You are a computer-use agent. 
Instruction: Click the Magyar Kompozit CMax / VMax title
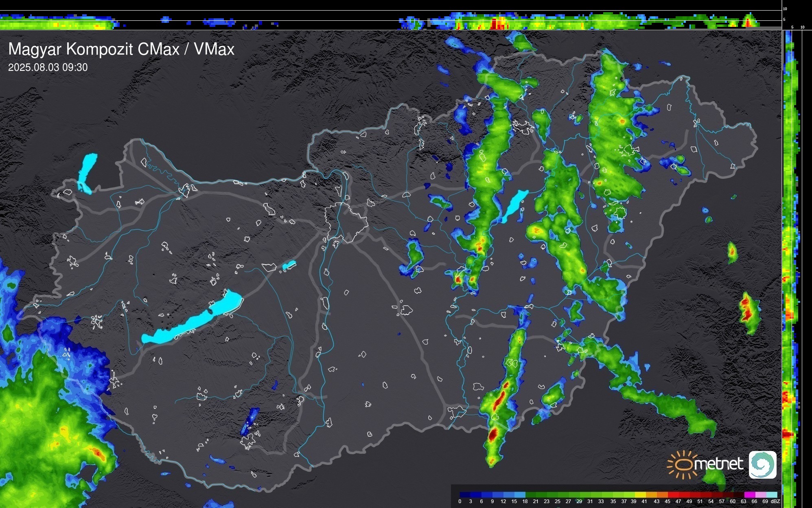(121, 49)
